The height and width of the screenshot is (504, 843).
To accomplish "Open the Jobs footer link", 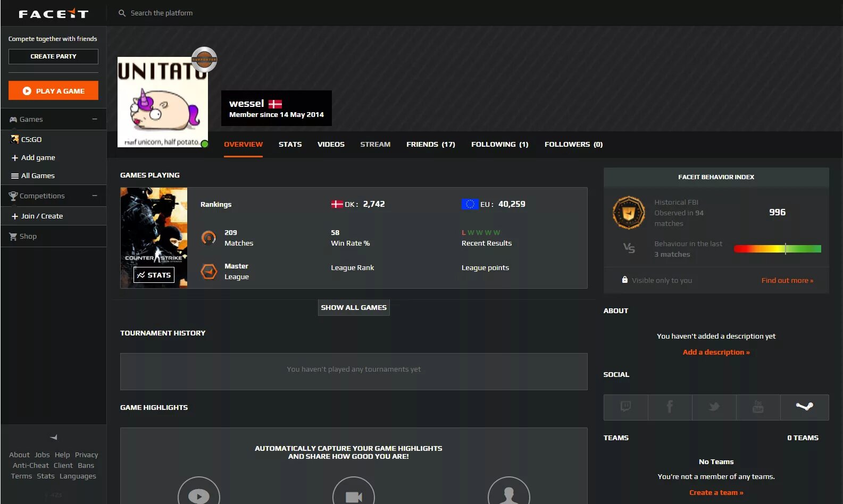I will [x=42, y=455].
